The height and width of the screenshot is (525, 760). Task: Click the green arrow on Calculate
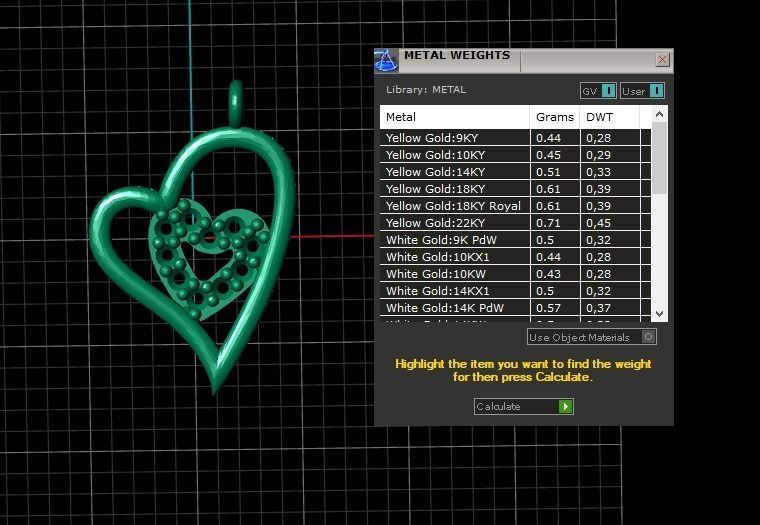566,406
